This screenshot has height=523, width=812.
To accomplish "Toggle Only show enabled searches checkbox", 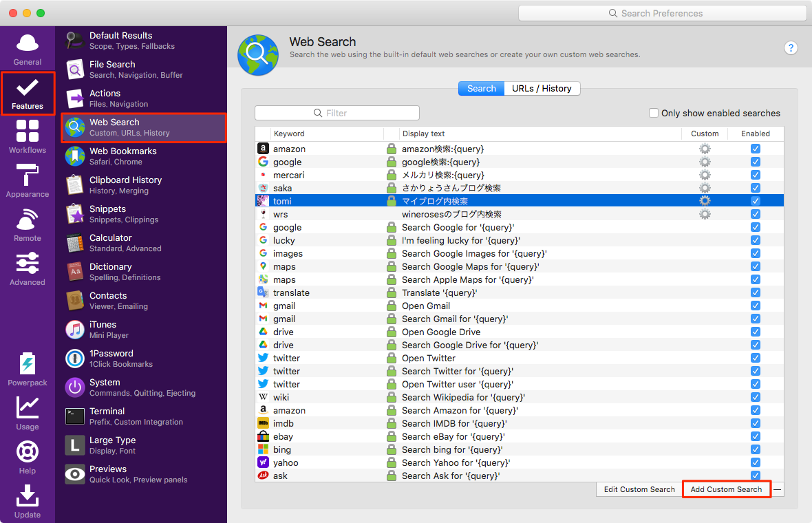I will [x=654, y=113].
